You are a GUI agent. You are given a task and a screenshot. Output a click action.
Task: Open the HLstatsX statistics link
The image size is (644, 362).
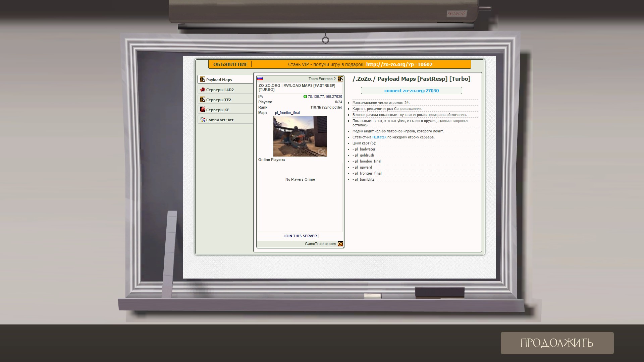(x=379, y=137)
